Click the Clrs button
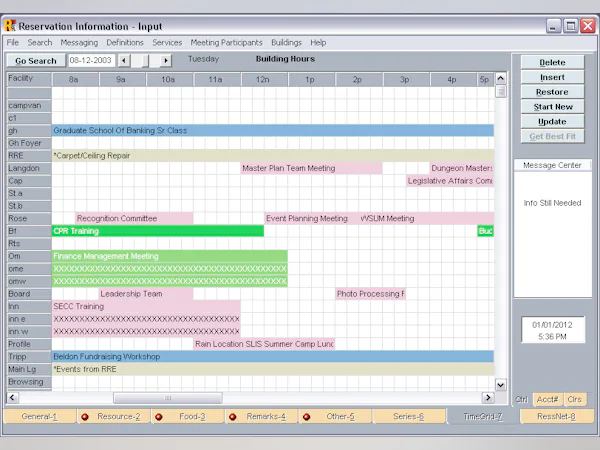Viewport: 600px width, 450px height. pyautogui.click(x=575, y=399)
